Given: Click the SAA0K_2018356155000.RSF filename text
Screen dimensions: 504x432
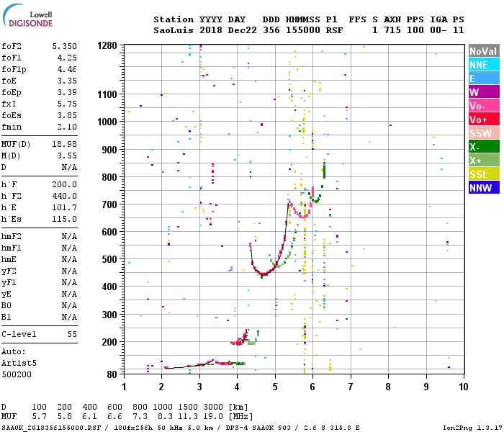Looking at the screenshot, I should 51,428.
